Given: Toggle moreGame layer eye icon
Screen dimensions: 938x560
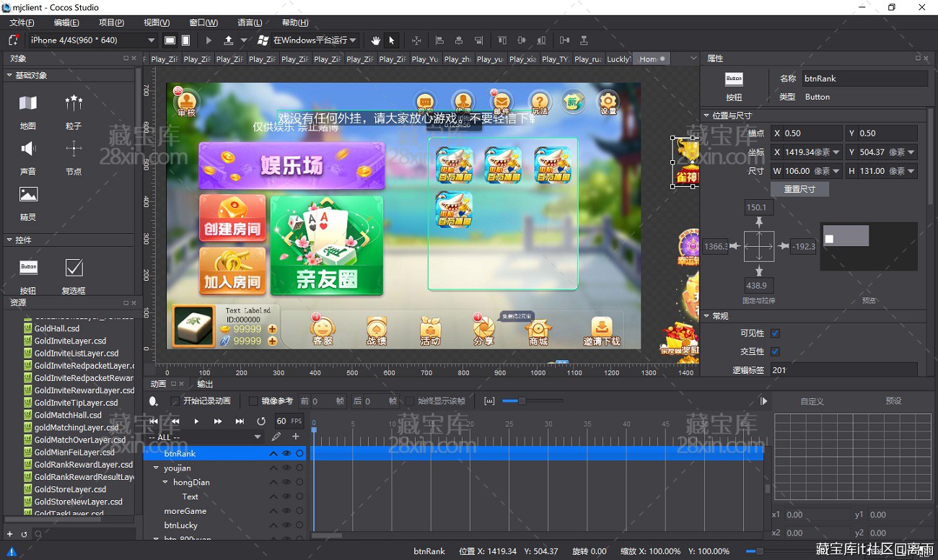Looking at the screenshot, I should [286, 511].
